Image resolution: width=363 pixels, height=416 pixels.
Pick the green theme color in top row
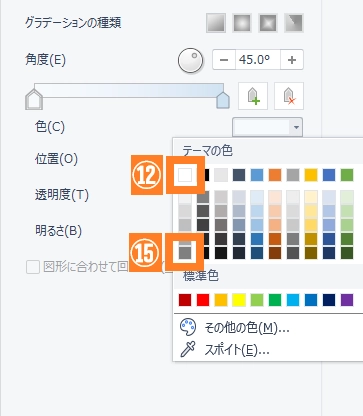click(347, 175)
